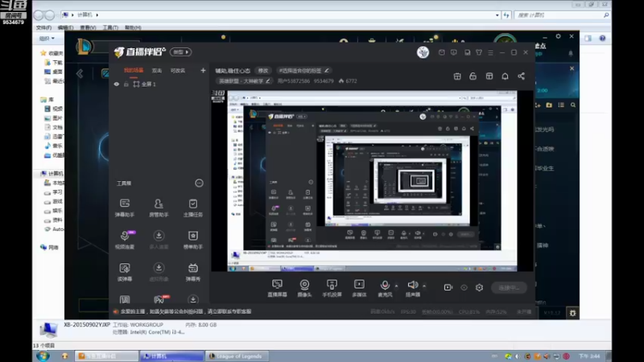This screenshot has width=644, height=362.
Task: Add the 摄像头 camera source
Action: [x=304, y=288]
